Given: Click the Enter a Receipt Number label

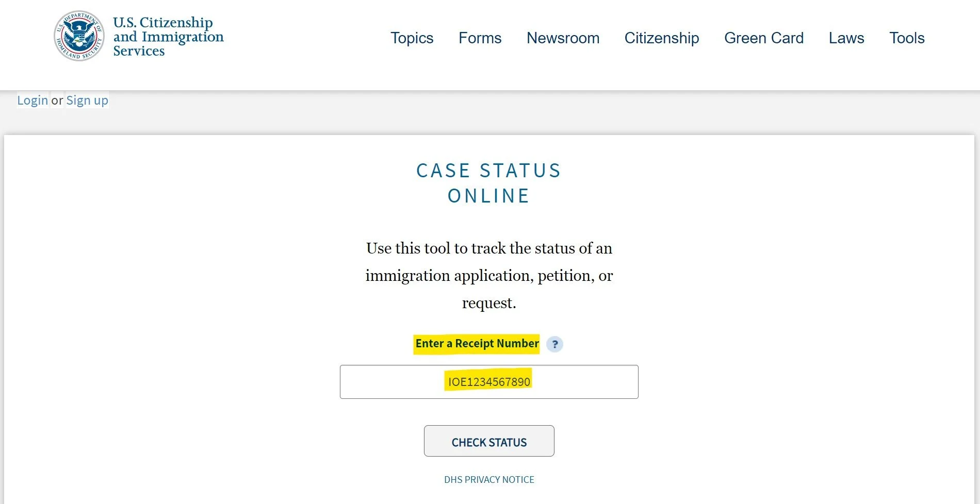Looking at the screenshot, I should click(x=477, y=344).
